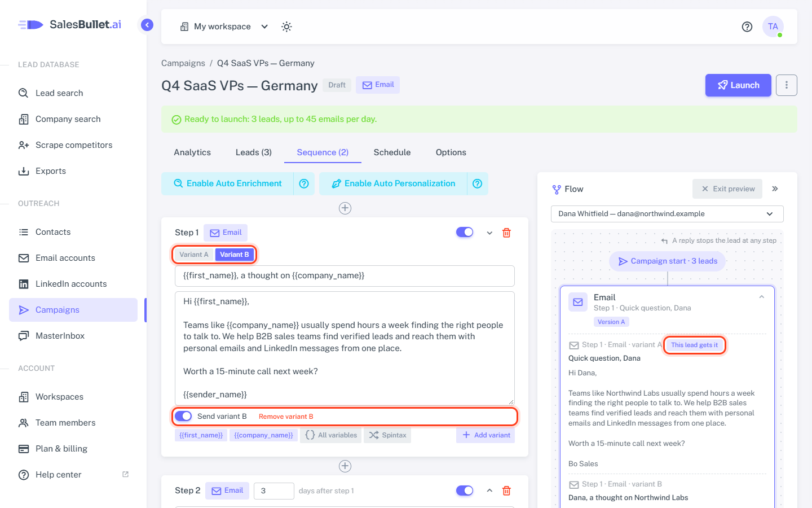
Task: Open the Spintax helper
Action: [387, 435]
